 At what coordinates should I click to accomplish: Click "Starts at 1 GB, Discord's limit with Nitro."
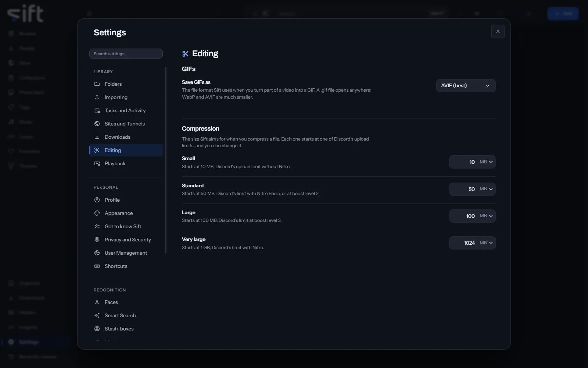[x=223, y=248]
